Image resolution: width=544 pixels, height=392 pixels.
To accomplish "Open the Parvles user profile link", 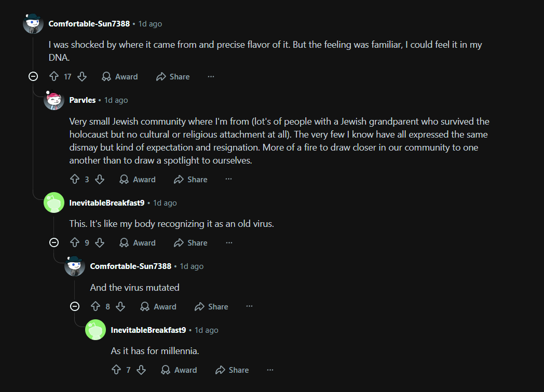I will pos(83,100).
